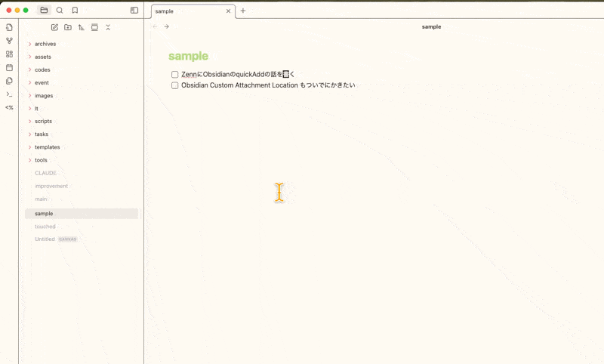This screenshot has height=364, width=604.
Task: Select the sample tab
Action: (193, 11)
